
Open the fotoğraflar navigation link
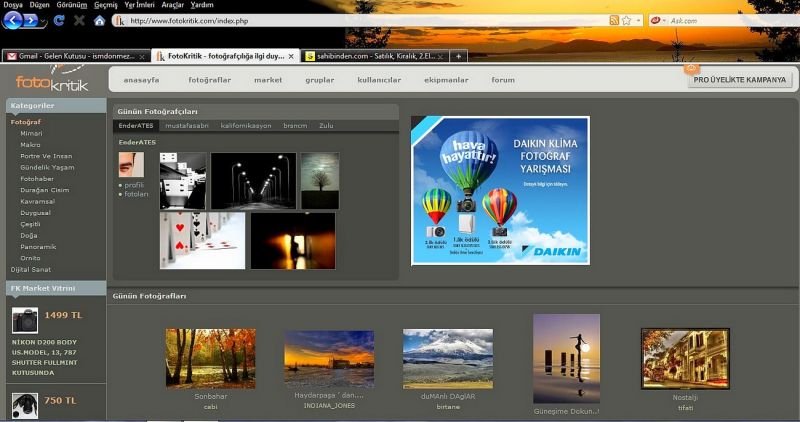(210, 80)
